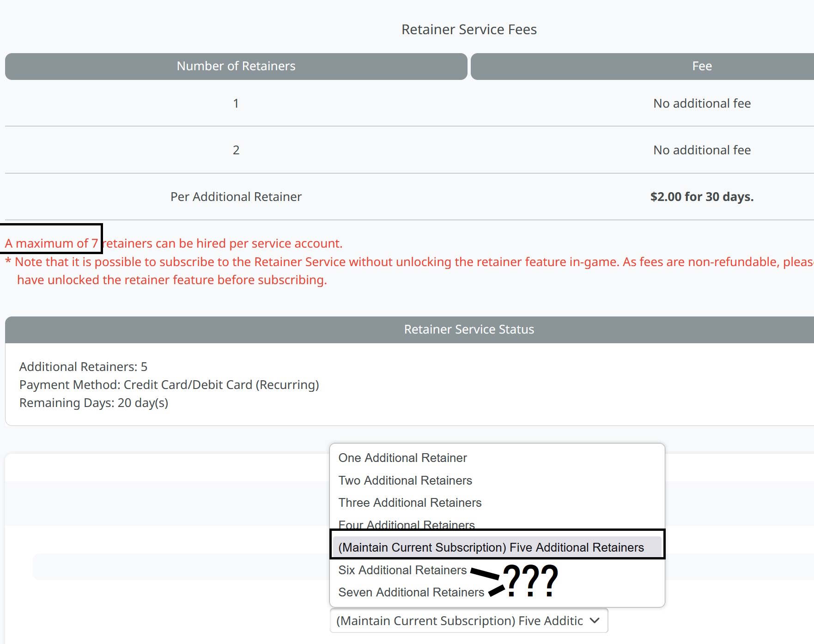Click No additional fee in row 2

[x=702, y=150]
